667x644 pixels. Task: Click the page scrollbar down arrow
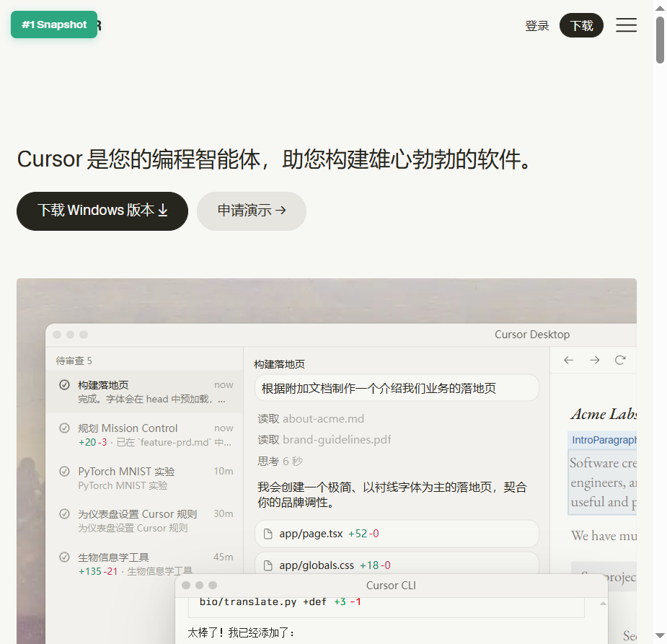pyautogui.click(x=660, y=636)
